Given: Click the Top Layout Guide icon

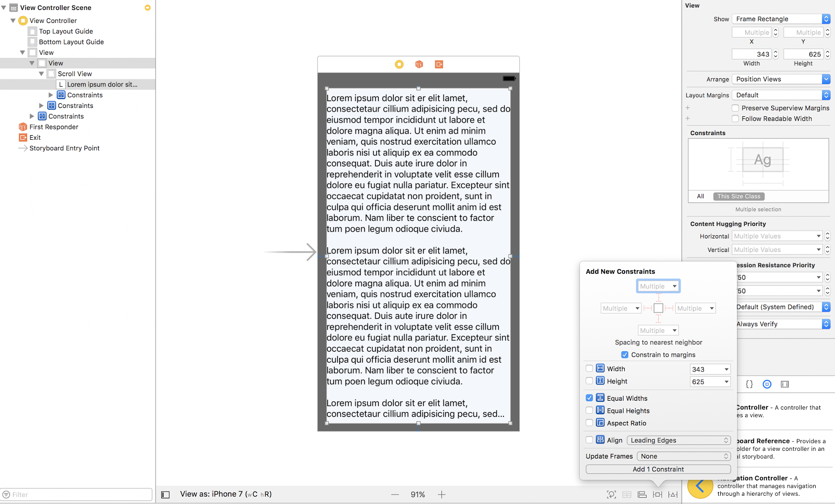Looking at the screenshot, I should click(33, 31).
